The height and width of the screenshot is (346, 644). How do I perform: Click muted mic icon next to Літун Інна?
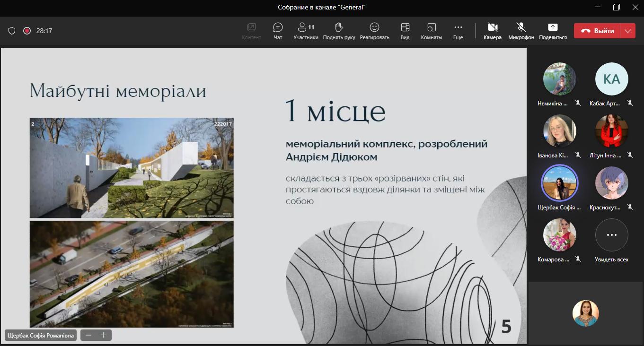(630, 155)
